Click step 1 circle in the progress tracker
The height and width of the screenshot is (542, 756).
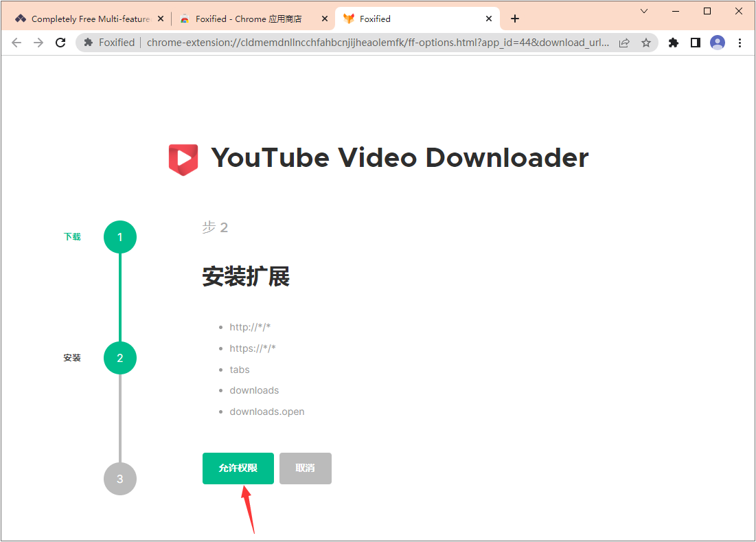click(x=120, y=237)
